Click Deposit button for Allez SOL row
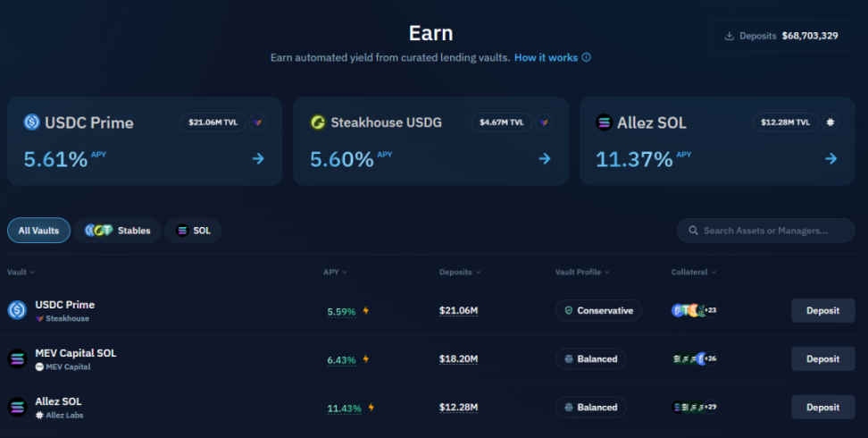Viewport: 868px width, 438px height. click(x=822, y=407)
